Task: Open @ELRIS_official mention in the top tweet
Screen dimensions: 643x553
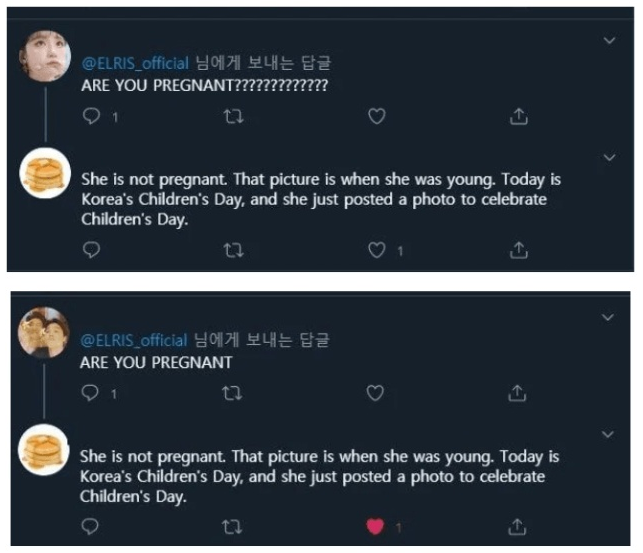Action: point(135,63)
